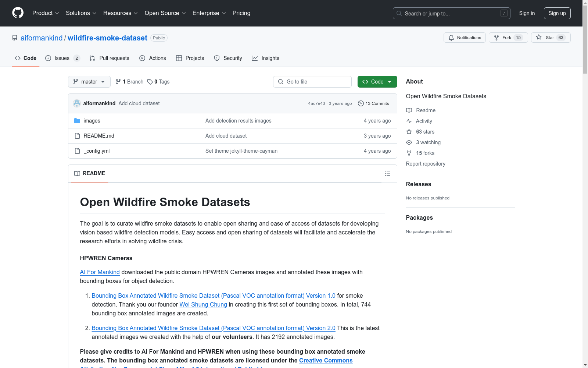
Task: Click the eye icon beside 3 watching
Action: coord(409,142)
